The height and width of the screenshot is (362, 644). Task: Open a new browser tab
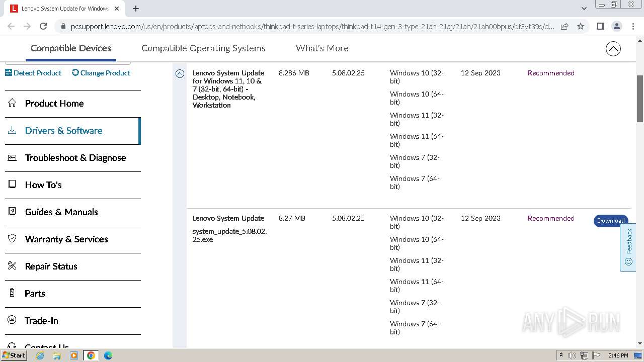pyautogui.click(x=136, y=9)
